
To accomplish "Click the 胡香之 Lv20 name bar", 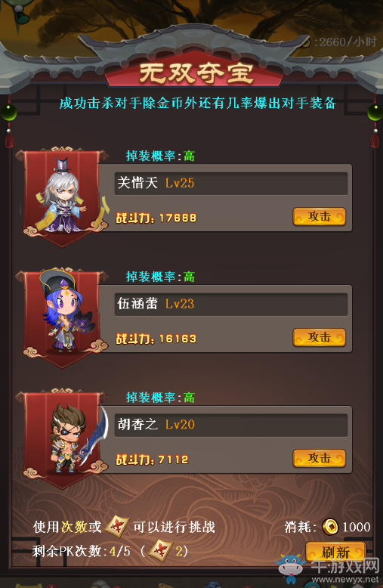I will point(231,425).
